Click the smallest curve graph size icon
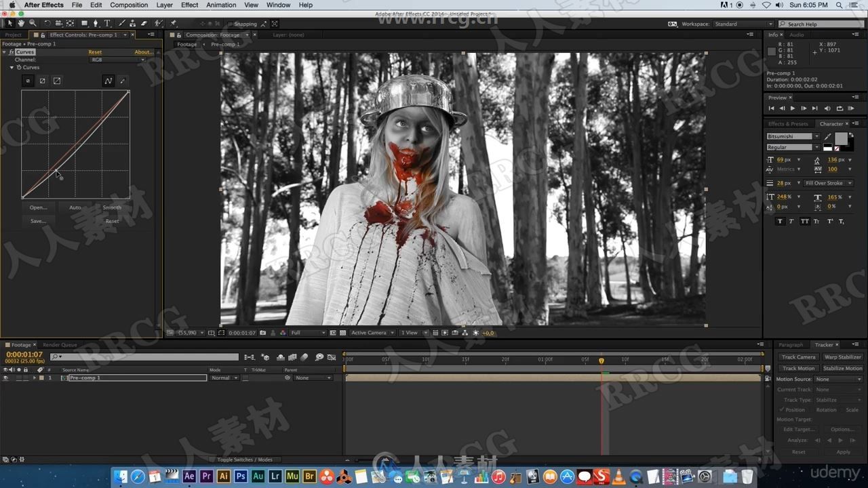868x488 pixels. tap(28, 81)
